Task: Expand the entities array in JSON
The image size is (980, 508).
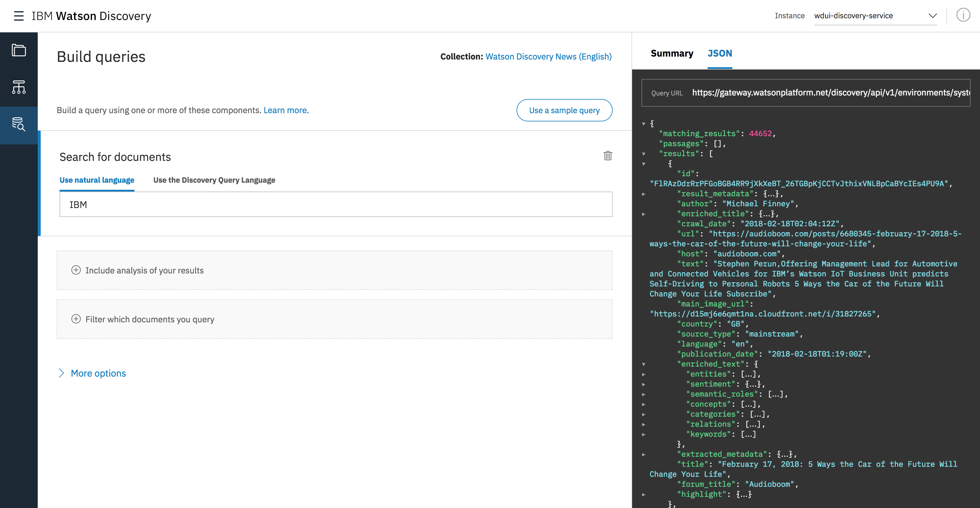Action: (x=644, y=374)
